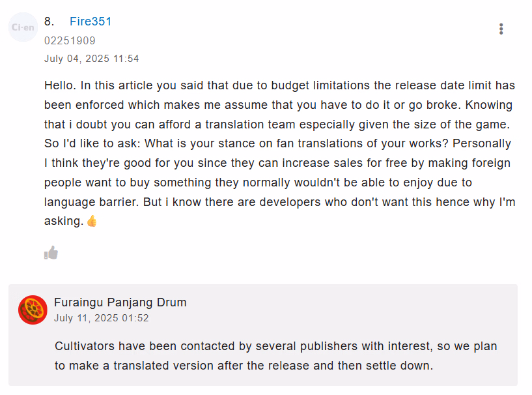The height and width of the screenshot is (395, 532).
Task: Click the July 04, 2025 11:54 timestamp
Action: click(x=91, y=59)
